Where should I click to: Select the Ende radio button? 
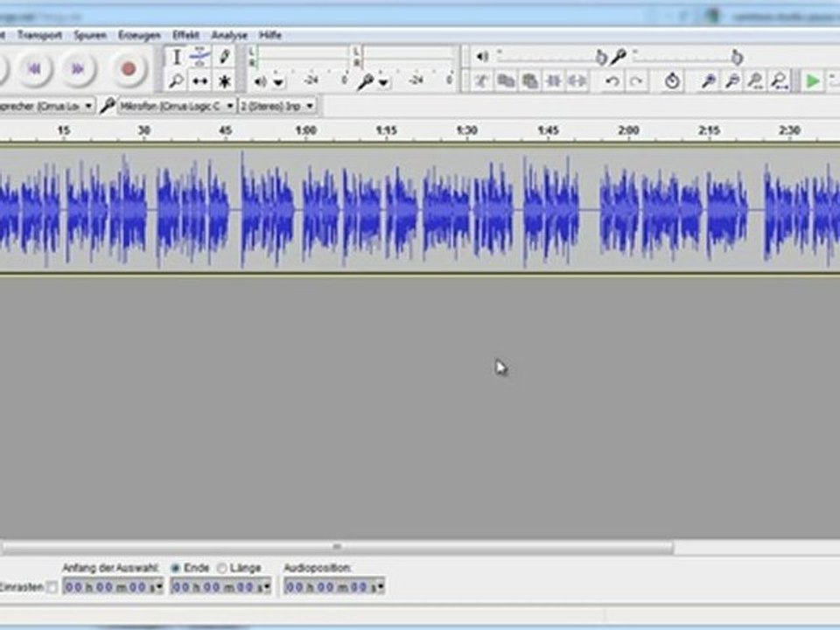tap(175, 568)
